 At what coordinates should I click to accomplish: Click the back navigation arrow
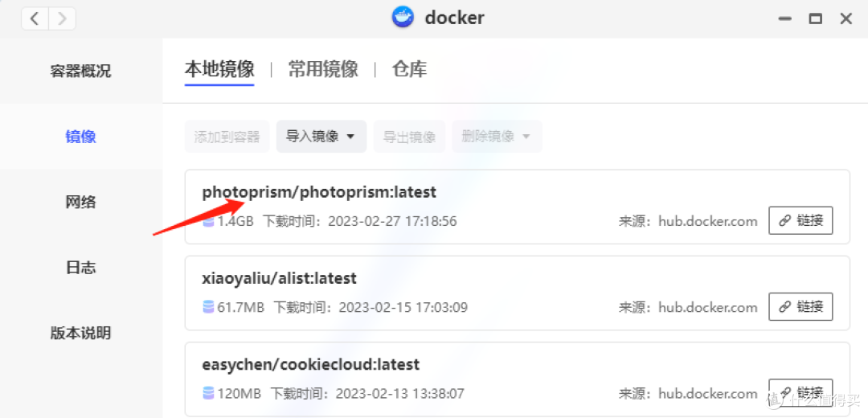[35, 18]
